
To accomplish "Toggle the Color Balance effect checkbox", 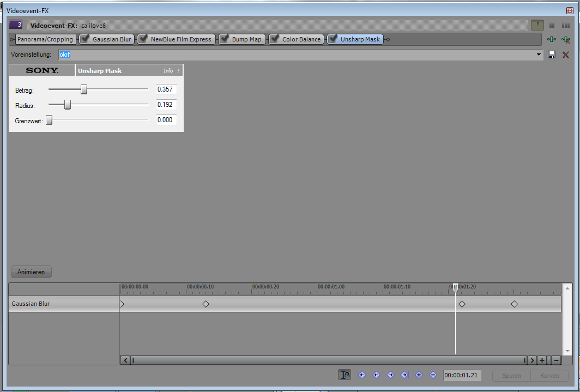I will [274, 39].
